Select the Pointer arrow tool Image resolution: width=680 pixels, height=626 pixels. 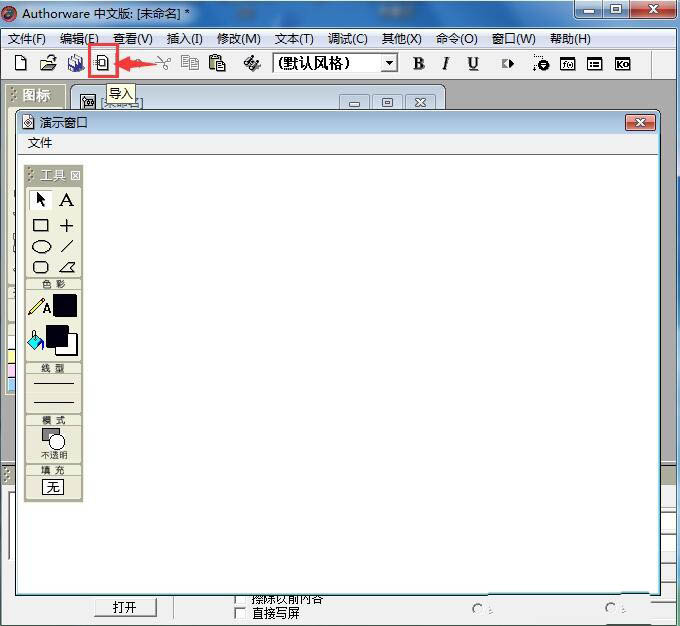coord(41,200)
